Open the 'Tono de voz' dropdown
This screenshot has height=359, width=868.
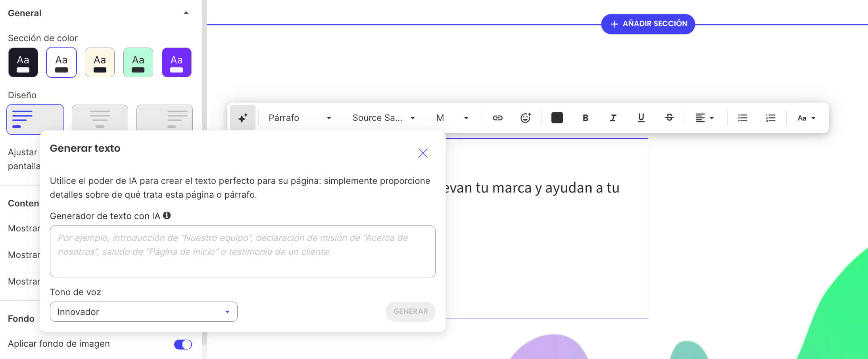coord(143,311)
